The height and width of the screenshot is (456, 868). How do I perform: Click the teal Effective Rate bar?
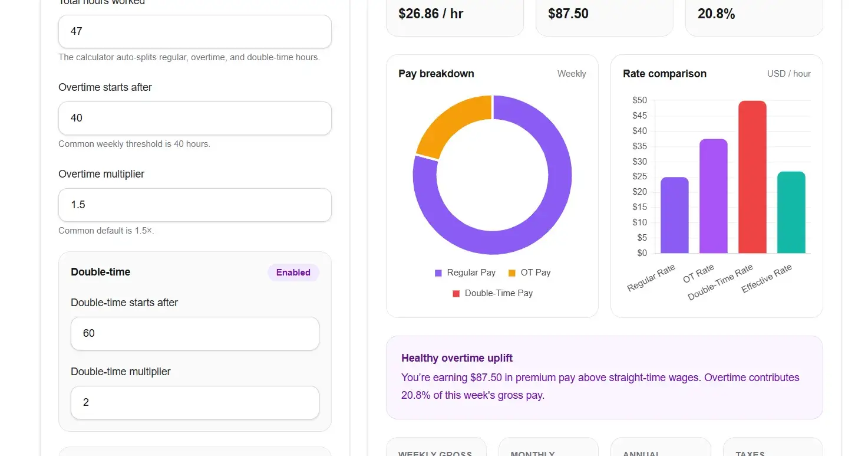pos(791,212)
